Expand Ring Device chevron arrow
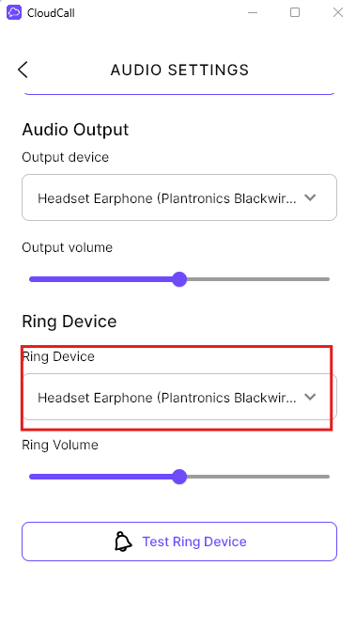This screenshot has width=356, height=644. click(310, 397)
